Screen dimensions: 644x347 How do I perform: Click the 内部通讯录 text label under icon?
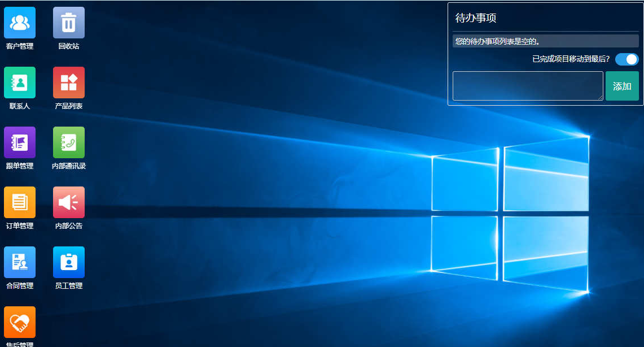point(69,166)
